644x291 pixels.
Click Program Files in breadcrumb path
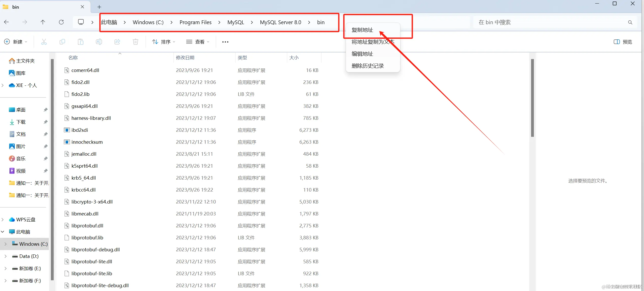pyautogui.click(x=195, y=22)
